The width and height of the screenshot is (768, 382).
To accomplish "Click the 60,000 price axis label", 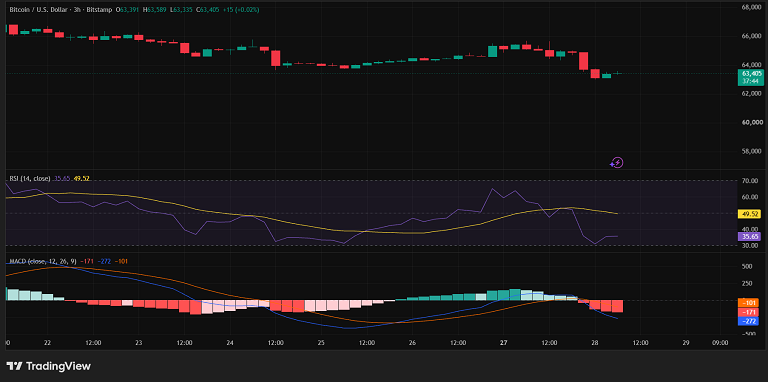I will pyautogui.click(x=751, y=122).
